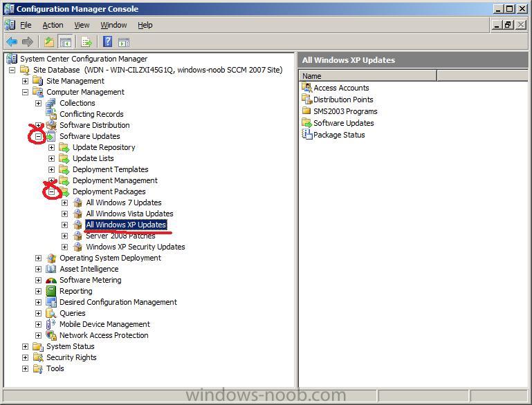Collapse the Site Database node
532x405 pixels.
pyautogui.click(x=12, y=70)
